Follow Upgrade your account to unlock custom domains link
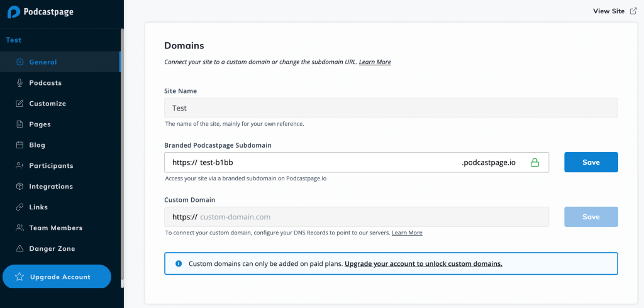This screenshot has height=308, width=644. tap(423, 264)
